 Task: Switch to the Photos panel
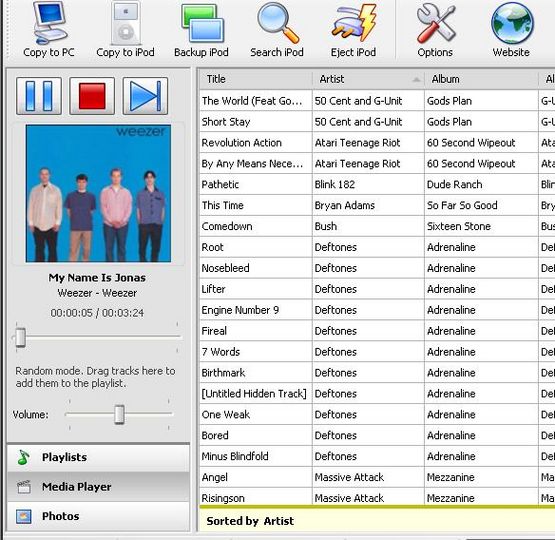(x=98, y=516)
